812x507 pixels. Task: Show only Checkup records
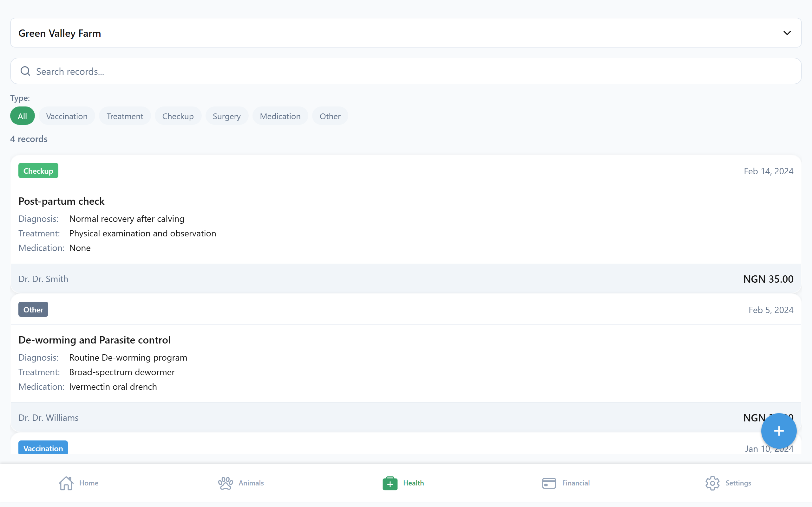click(x=178, y=116)
